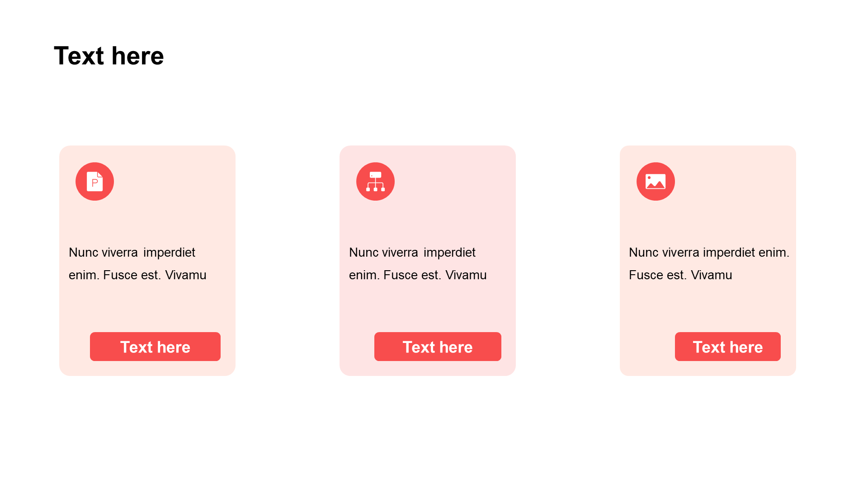This screenshot has height=488, width=868.
Task: Select the middle pink card's empty area beside its icon
Action: click(457, 185)
